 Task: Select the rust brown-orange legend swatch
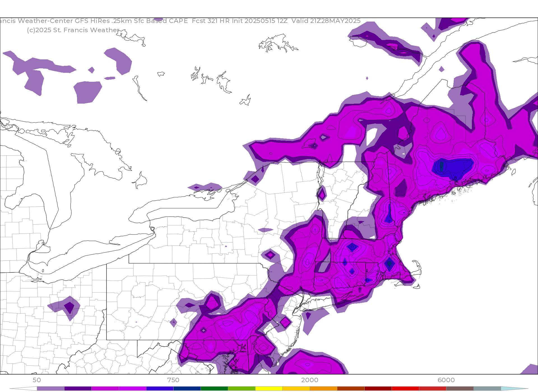click(x=351, y=389)
